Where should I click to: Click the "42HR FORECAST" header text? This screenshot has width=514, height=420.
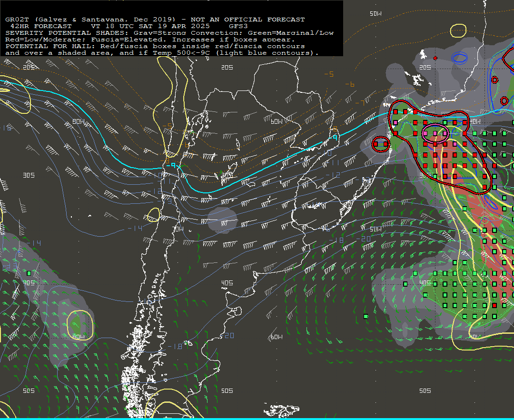41,26
